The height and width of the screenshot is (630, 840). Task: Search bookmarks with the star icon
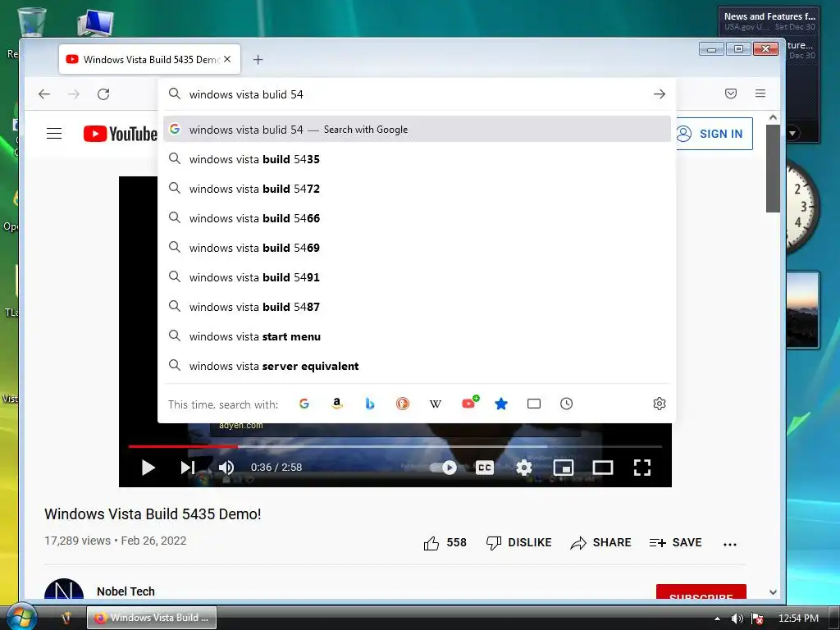pos(501,404)
